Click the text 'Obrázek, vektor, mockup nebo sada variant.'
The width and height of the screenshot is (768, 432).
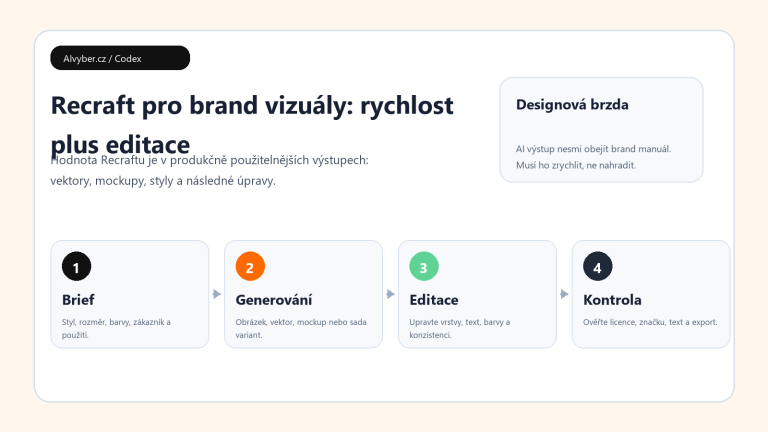coord(301,329)
